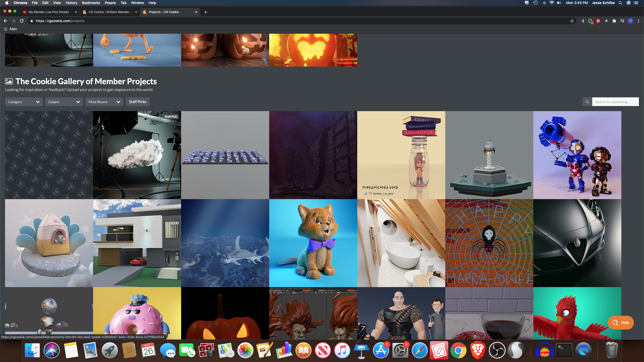Open the macOS Spotlight search icon
Viewport: 644px width, 362px height.
pos(620,3)
